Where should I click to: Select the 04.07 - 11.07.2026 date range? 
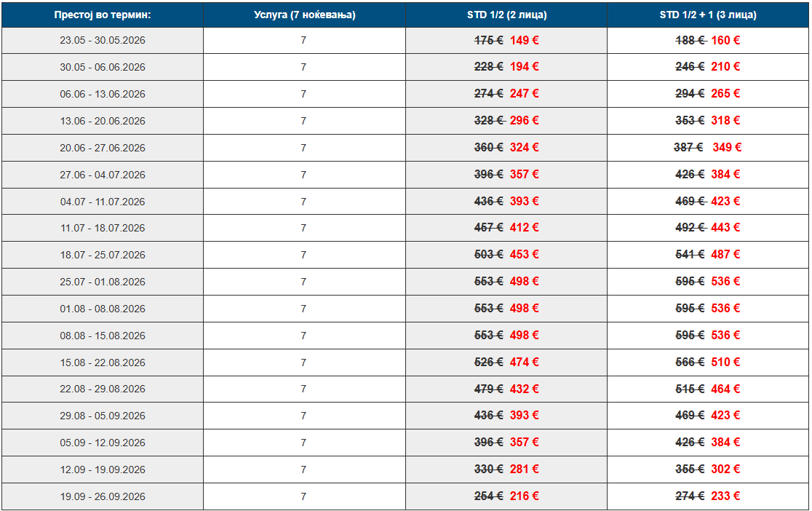[x=103, y=202]
